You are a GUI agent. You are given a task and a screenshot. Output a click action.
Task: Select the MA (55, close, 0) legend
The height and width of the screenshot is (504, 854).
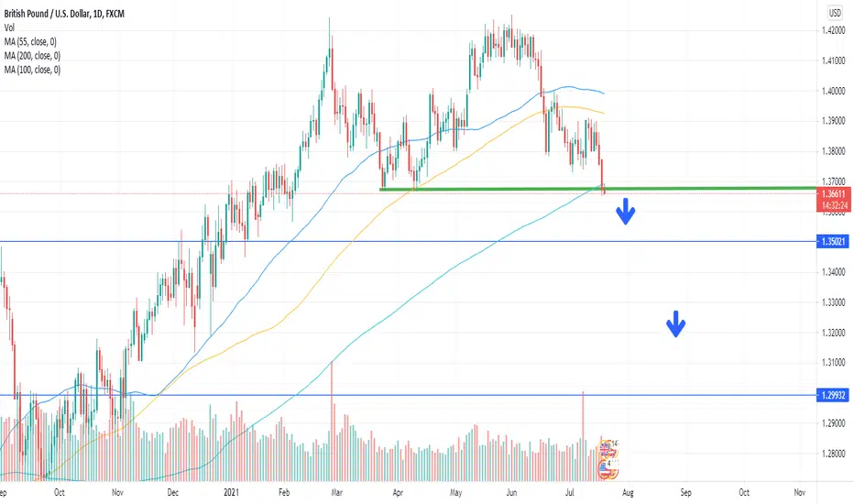tap(30, 42)
